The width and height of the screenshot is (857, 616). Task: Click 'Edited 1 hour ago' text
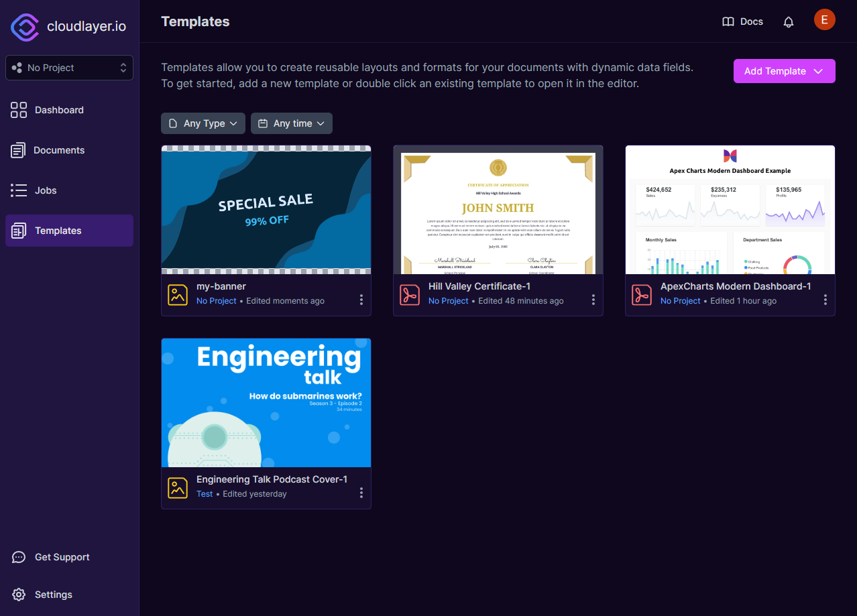coord(744,301)
